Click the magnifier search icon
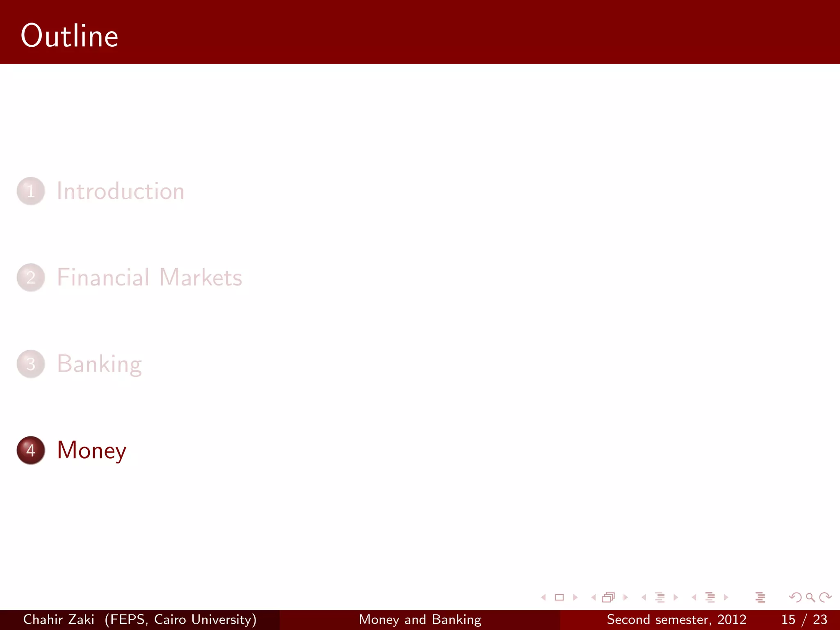The width and height of the screenshot is (840, 630). (x=810, y=598)
